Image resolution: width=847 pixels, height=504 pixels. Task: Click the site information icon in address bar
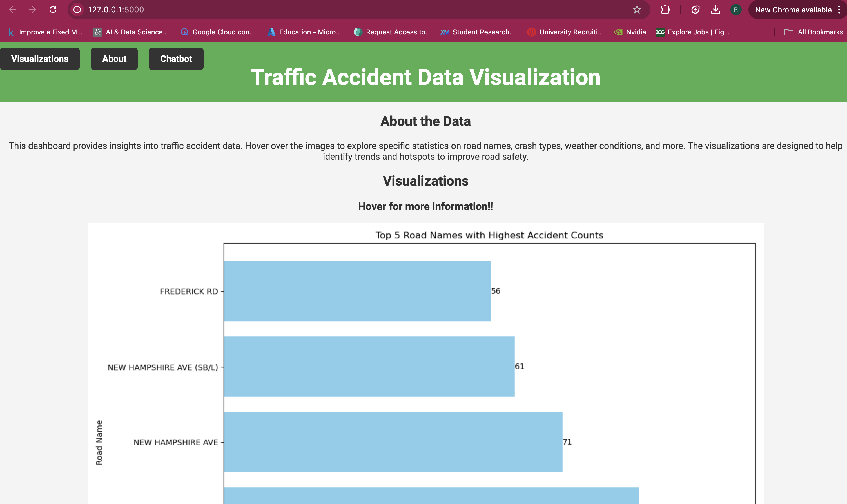77,10
